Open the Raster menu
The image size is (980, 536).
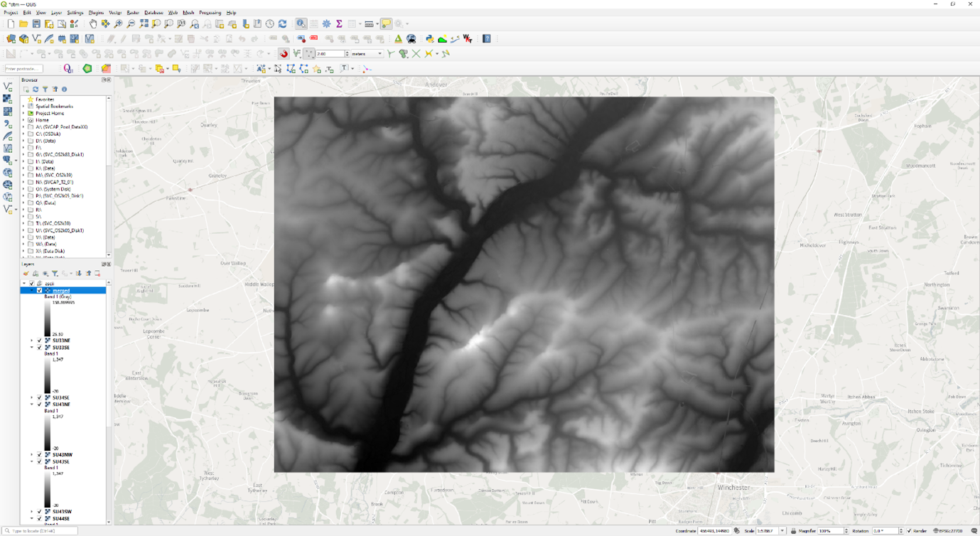[x=133, y=13]
